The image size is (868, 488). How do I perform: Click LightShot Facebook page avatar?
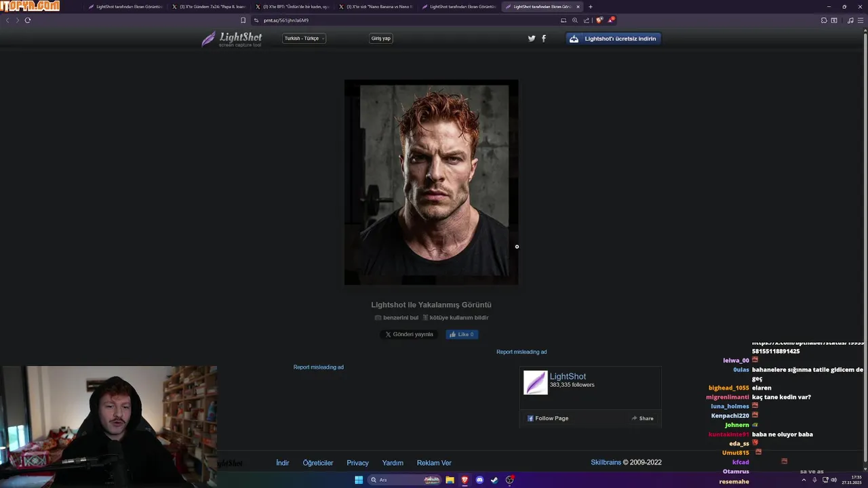[x=535, y=382]
